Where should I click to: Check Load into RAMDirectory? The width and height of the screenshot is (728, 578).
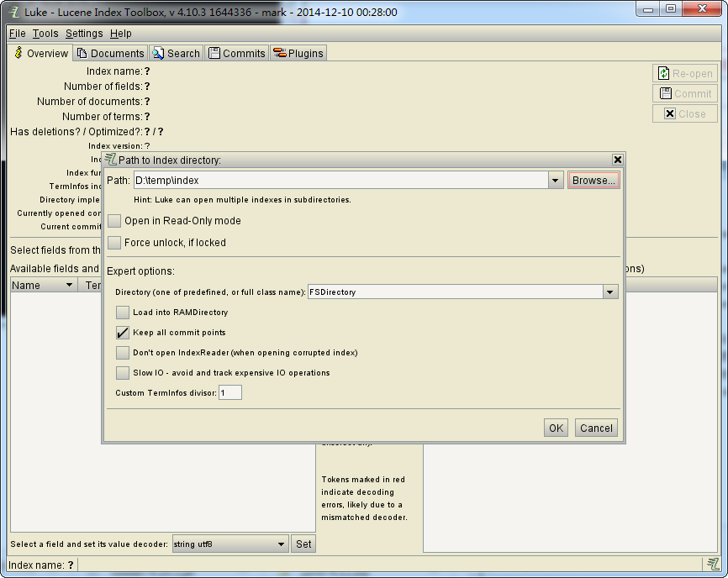[x=123, y=313]
